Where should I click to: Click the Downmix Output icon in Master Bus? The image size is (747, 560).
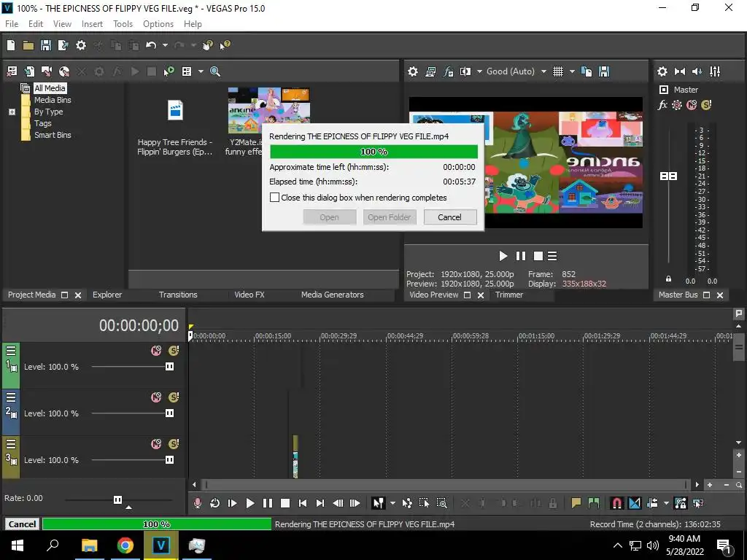point(680,71)
